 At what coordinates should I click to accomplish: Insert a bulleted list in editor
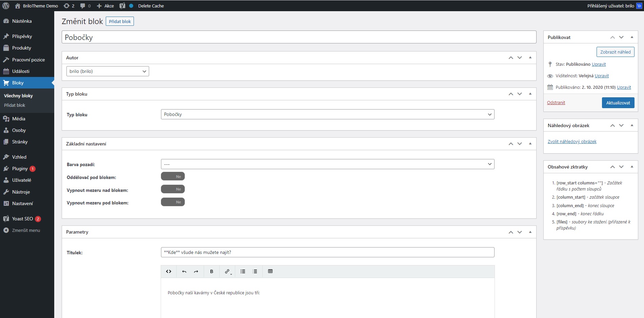click(x=243, y=272)
